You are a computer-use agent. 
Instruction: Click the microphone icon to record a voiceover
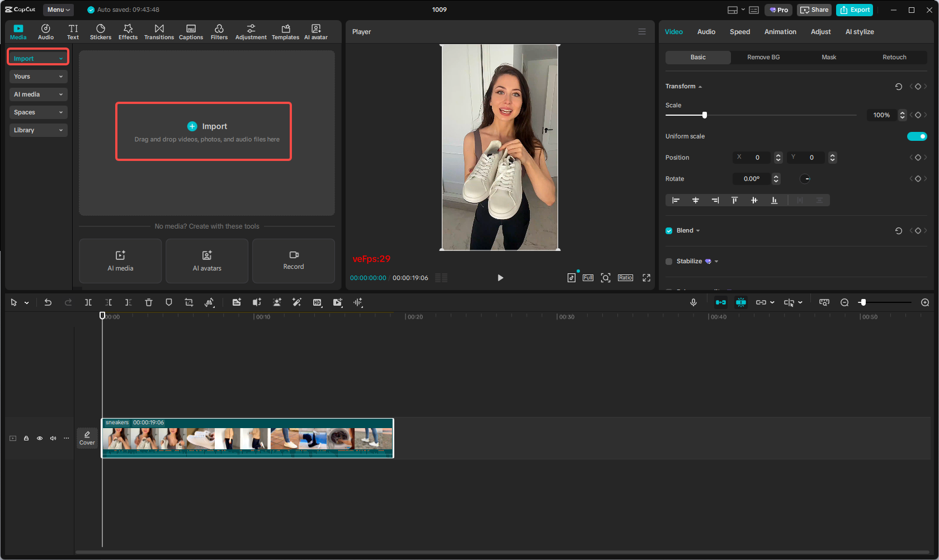click(x=693, y=302)
